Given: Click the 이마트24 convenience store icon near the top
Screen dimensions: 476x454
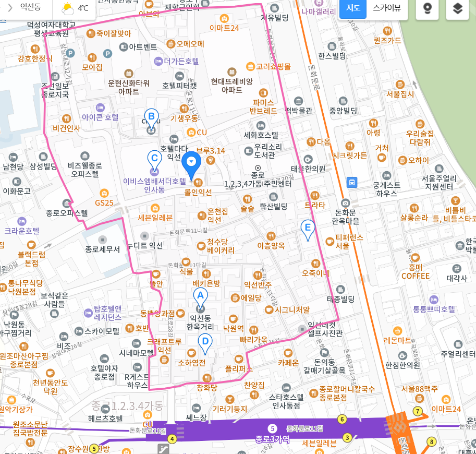Looking at the screenshot, I should [224, 19].
